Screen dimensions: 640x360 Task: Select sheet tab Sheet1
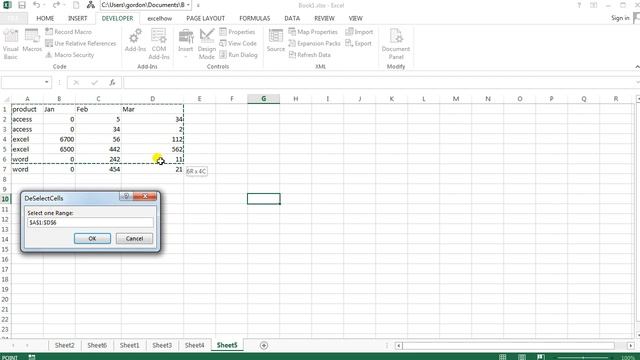129,345
